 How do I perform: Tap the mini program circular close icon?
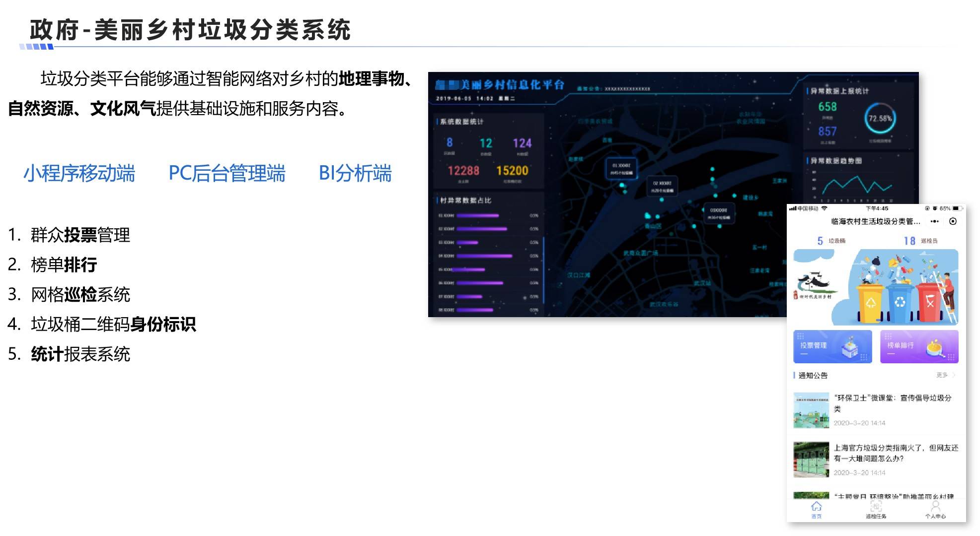pos(953,221)
